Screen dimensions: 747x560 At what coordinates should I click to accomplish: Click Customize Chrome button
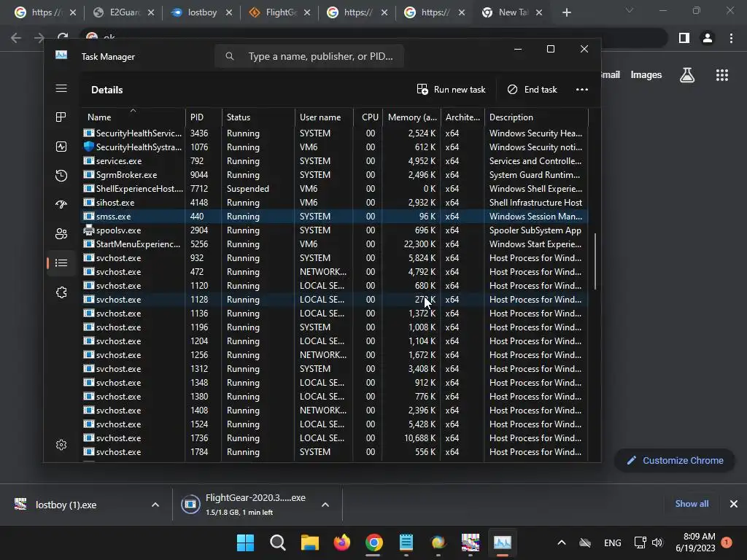tap(675, 461)
